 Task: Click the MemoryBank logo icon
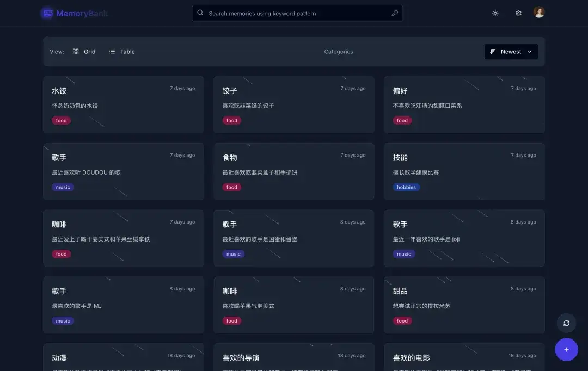[x=47, y=14]
